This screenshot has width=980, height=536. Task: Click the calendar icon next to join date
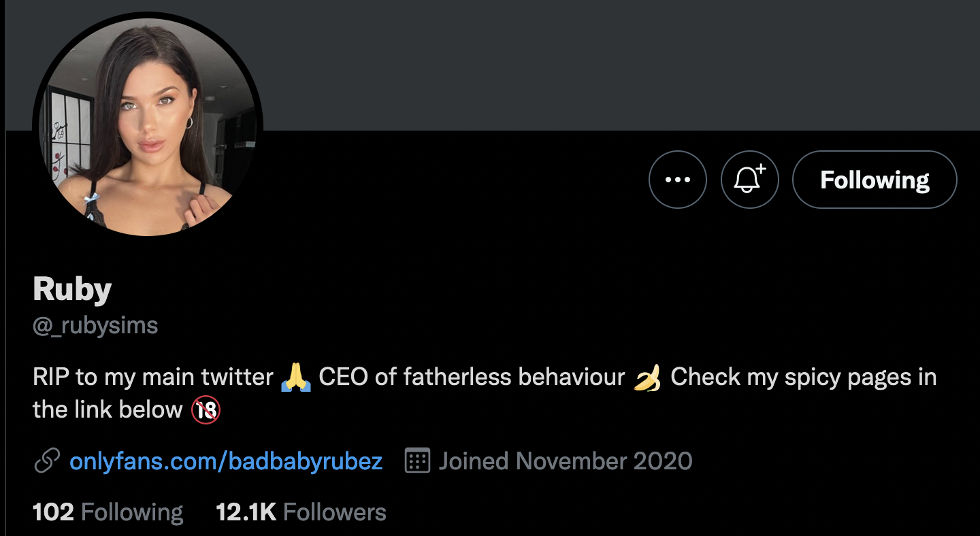pos(417,461)
